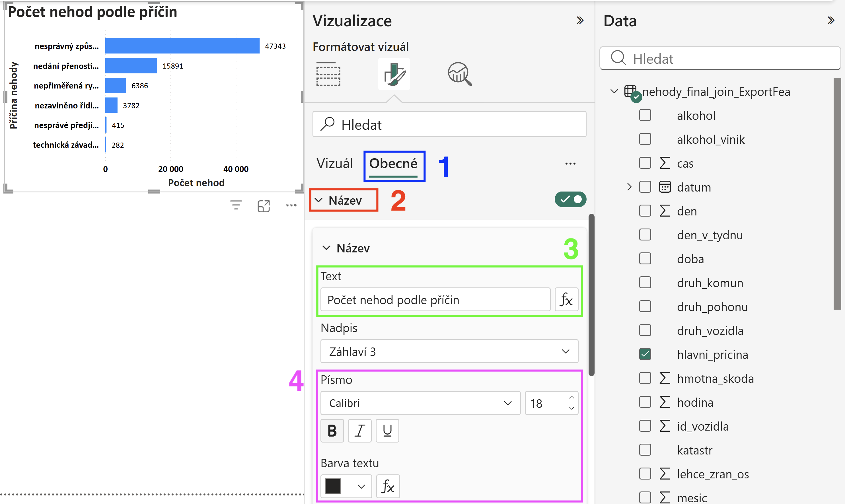Image resolution: width=845 pixels, height=504 pixels.
Task: Increase font size with up arrow
Action: coord(571,397)
